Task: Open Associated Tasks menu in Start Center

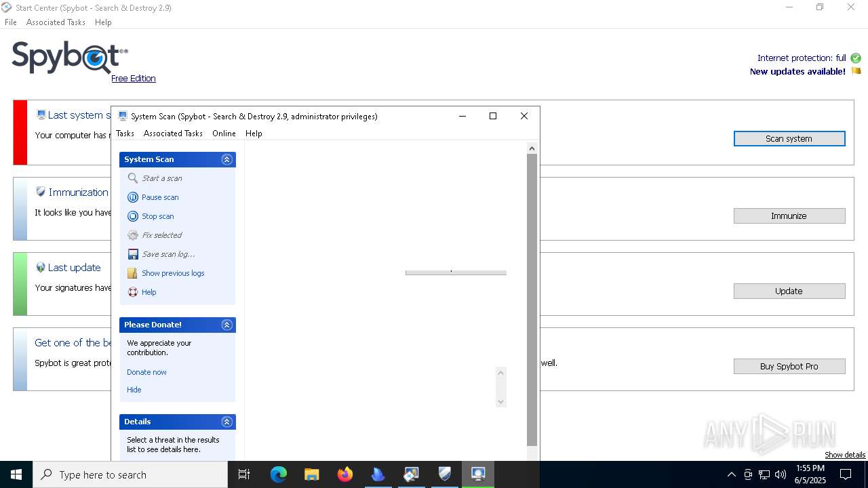Action: pos(56,22)
